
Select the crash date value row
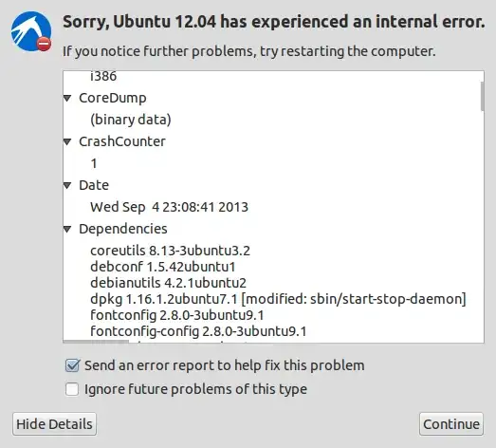tap(169, 207)
